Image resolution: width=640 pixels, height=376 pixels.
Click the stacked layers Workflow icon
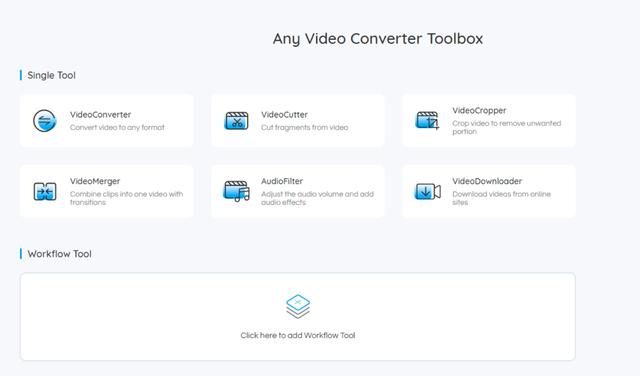[298, 307]
